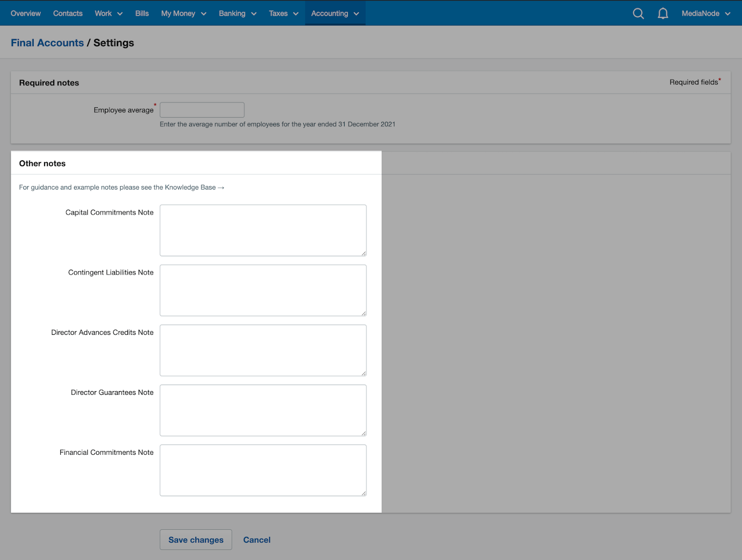Click the Save changes button
This screenshot has height=560, width=742.
[x=196, y=540]
